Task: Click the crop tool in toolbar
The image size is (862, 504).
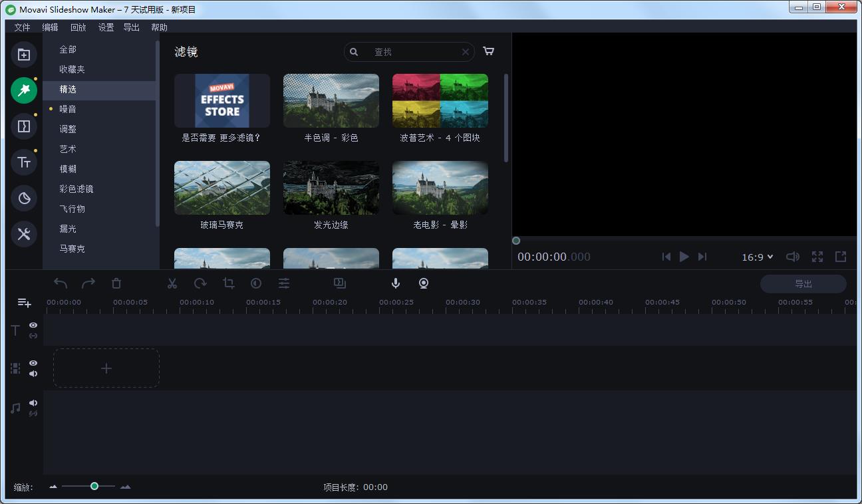Action: tap(229, 283)
